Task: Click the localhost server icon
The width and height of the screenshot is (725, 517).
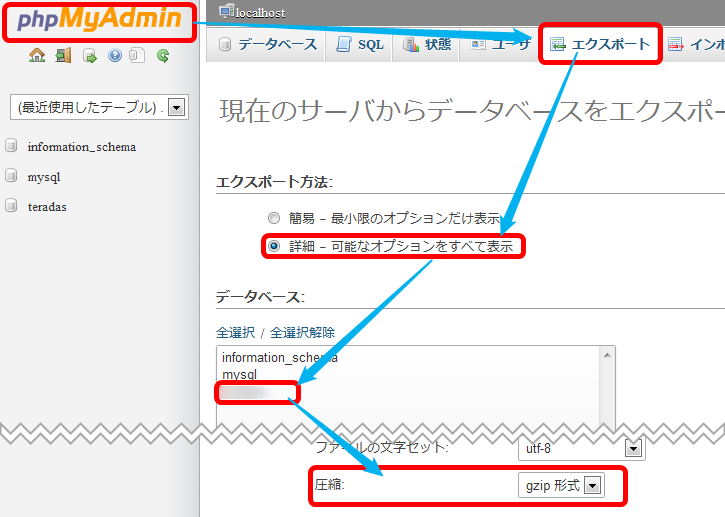Action: (x=226, y=11)
